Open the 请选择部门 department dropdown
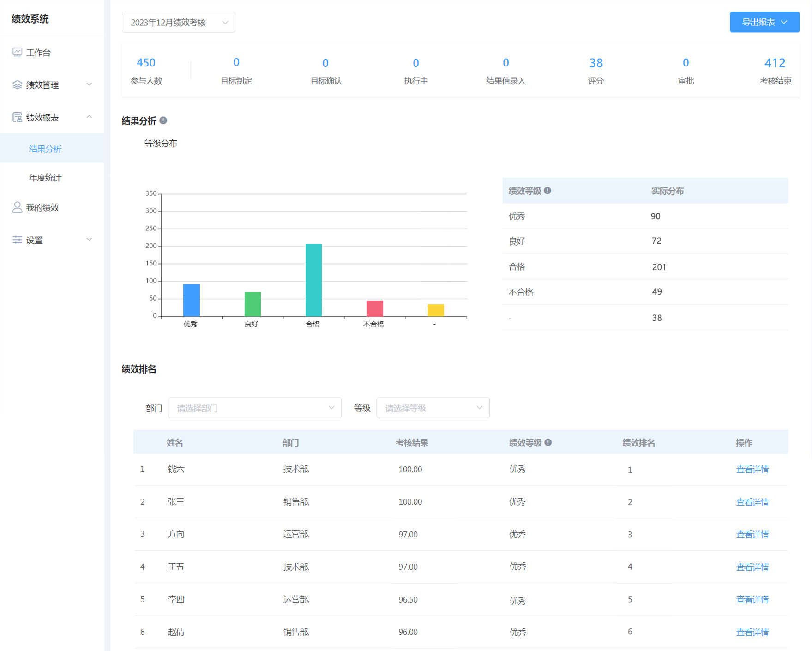The image size is (812, 651). point(254,408)
